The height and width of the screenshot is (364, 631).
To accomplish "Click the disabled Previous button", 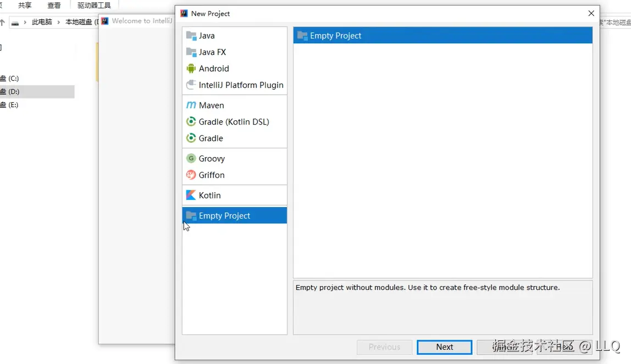I will 384,347.
